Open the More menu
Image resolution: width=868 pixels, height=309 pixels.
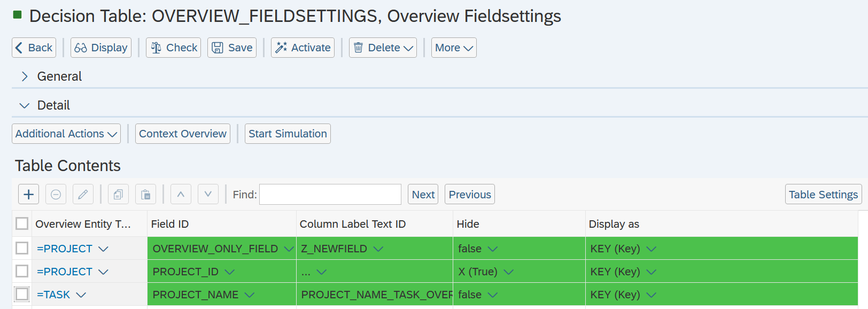coord(453,48)
